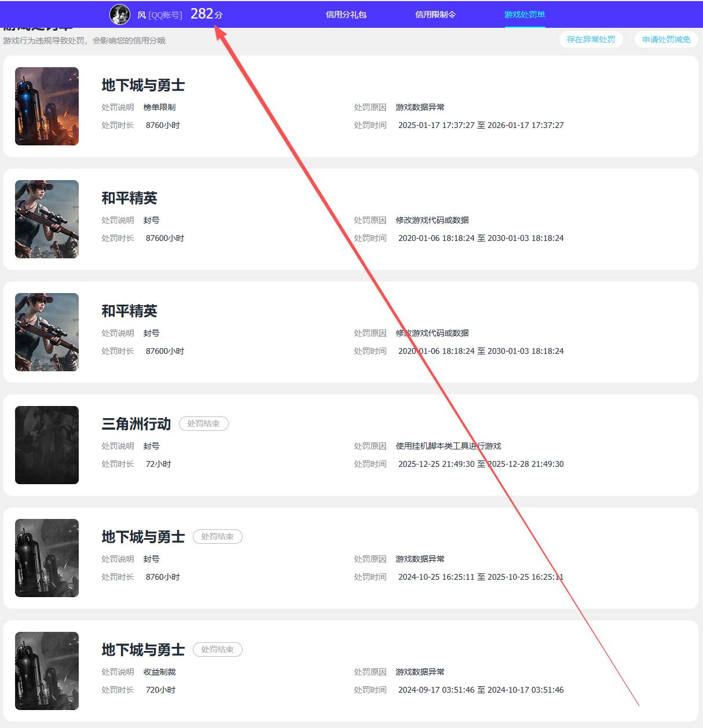
Task: Click the 存在异常处罚 button
Action: coord(591,39)
